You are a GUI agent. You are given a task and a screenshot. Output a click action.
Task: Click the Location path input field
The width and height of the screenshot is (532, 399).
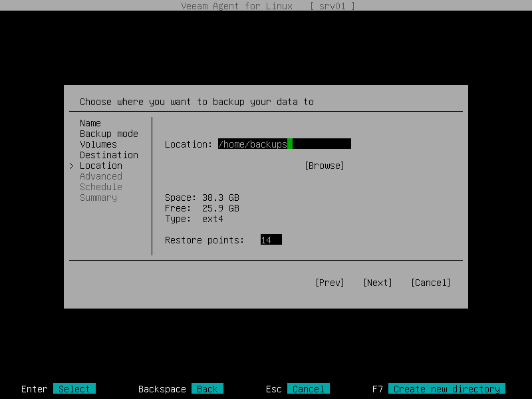(285, 144)
